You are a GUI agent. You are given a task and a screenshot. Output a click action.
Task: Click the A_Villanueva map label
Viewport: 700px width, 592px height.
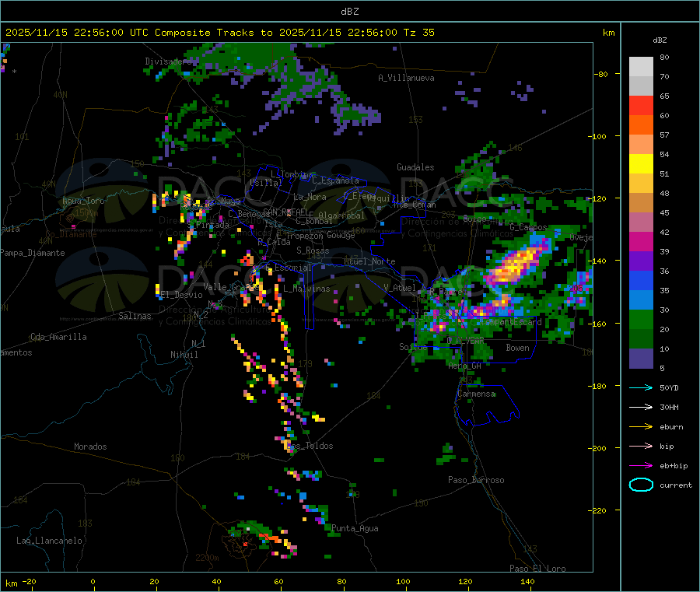pyautogui.click(x=406, y=78)
